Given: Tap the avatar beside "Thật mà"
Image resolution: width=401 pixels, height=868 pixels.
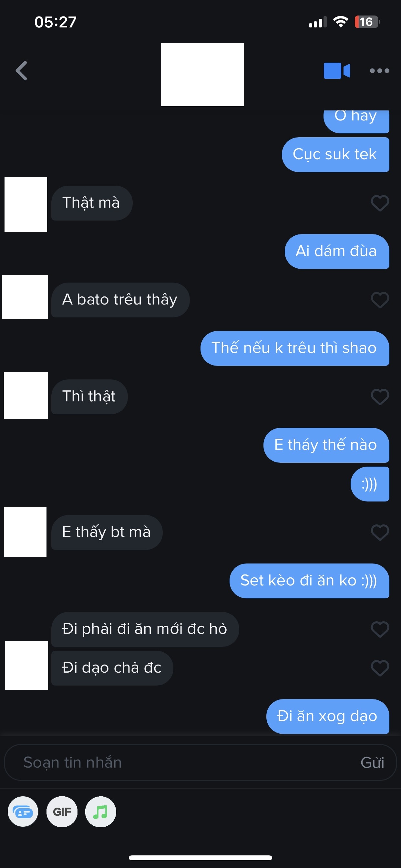Looking at the screenshot, I should point(26,204).
